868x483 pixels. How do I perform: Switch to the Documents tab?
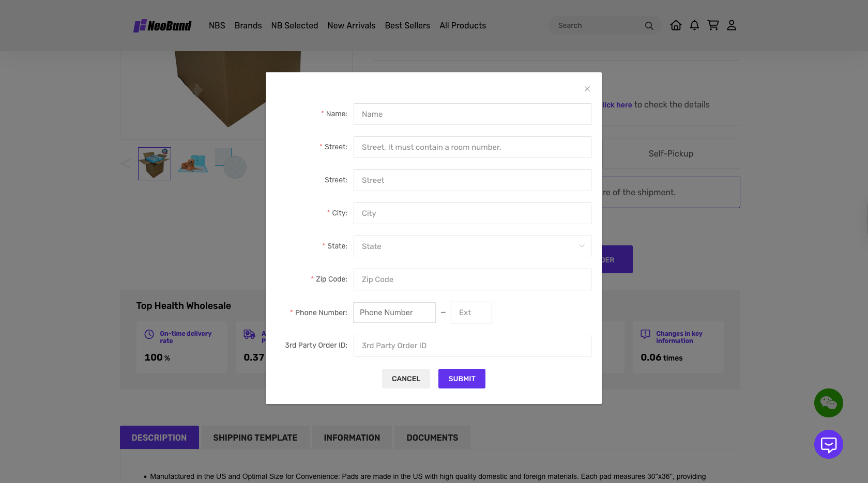click(432, 438)
